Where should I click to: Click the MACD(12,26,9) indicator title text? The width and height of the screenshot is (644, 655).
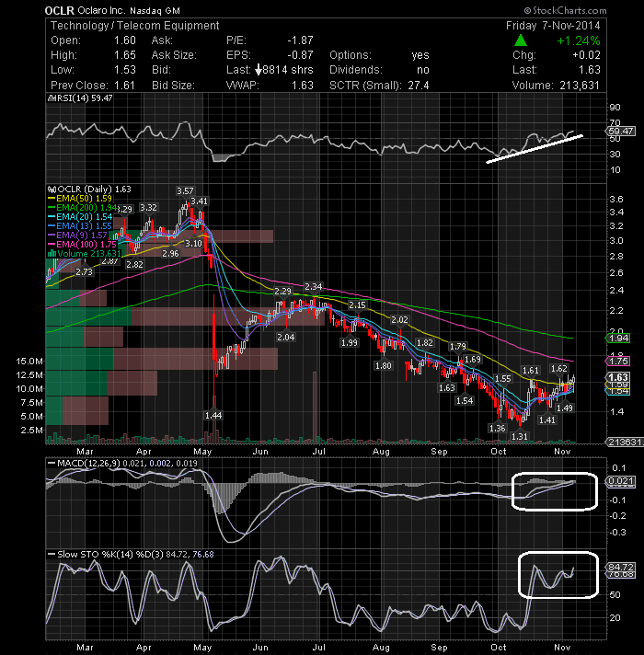point(89,464)
